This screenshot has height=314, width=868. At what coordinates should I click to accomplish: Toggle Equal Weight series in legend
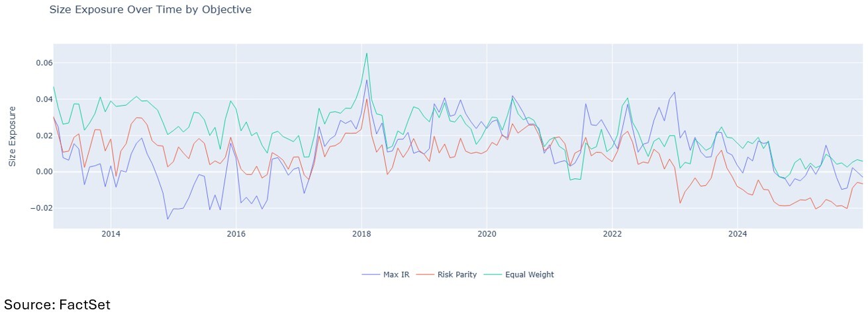529,274
